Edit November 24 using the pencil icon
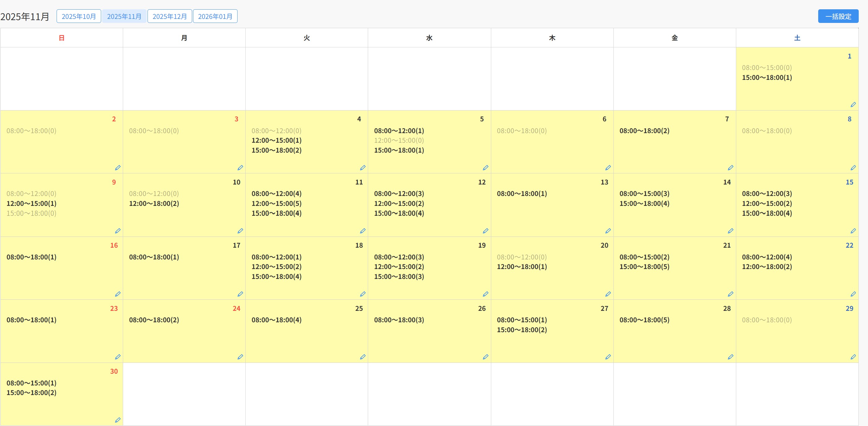The height and width of the screenshot is (426, 868). point(240,357)
